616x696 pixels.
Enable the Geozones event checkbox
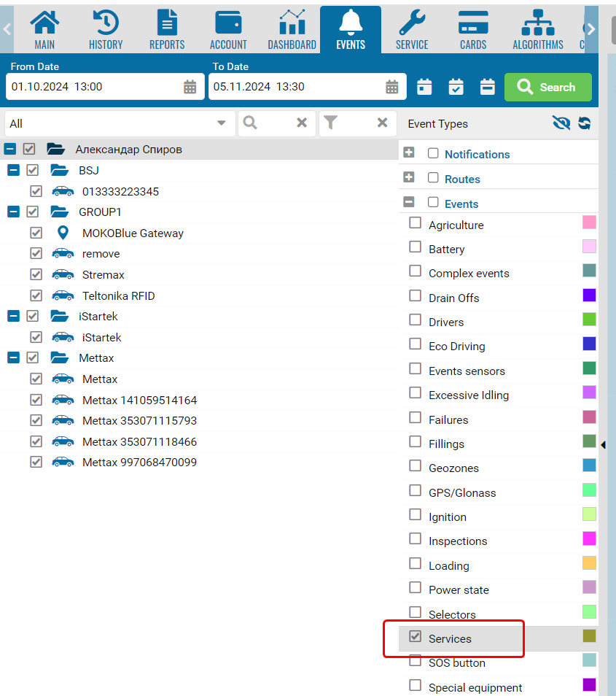click(x=415, y=466)
